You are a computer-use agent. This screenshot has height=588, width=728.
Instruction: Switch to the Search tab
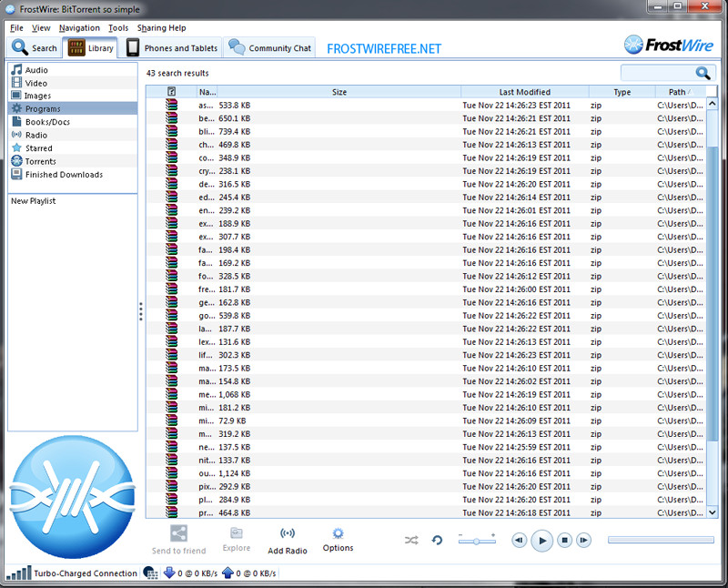click(35, 47)
